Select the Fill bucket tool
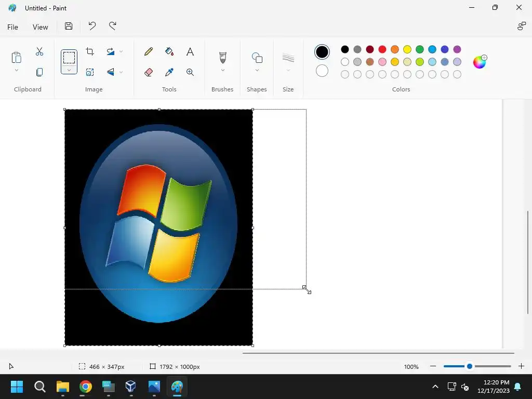Image resolution: width=532 pixels, height=399 pixels. pyautogui.click(x=169, y=51)
